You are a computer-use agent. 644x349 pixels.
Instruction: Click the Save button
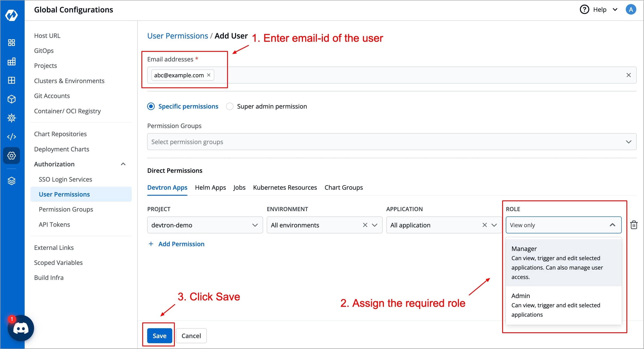(159, 336)
